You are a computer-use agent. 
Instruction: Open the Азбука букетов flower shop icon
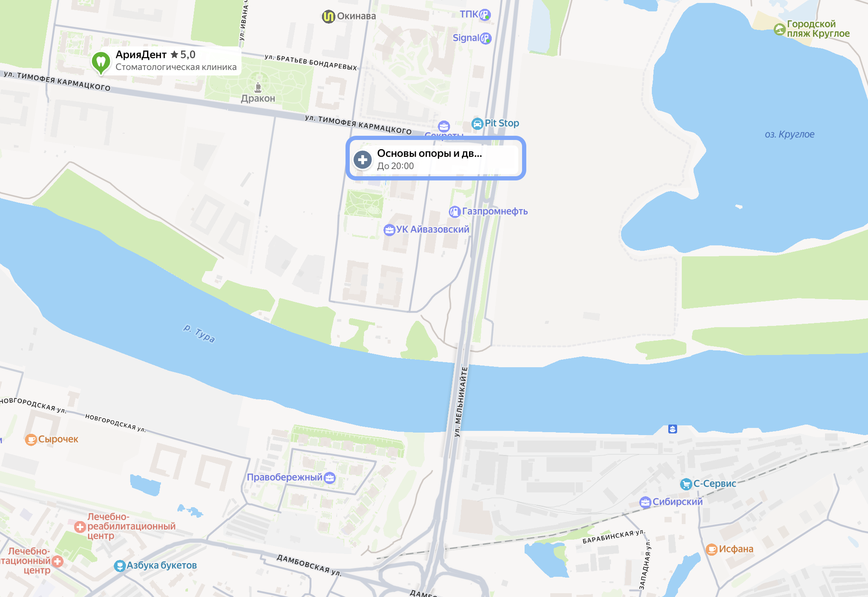click(x=120, y=566)
